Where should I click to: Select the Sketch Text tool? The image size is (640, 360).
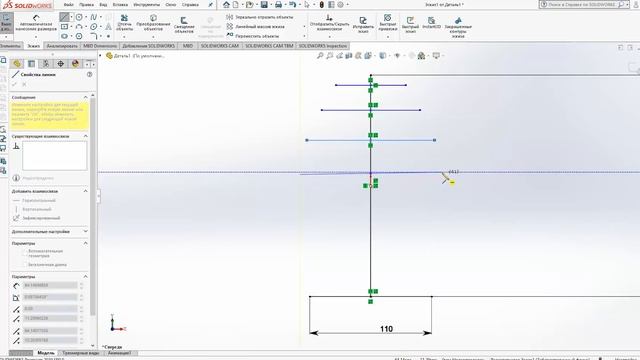coord(108,27)
